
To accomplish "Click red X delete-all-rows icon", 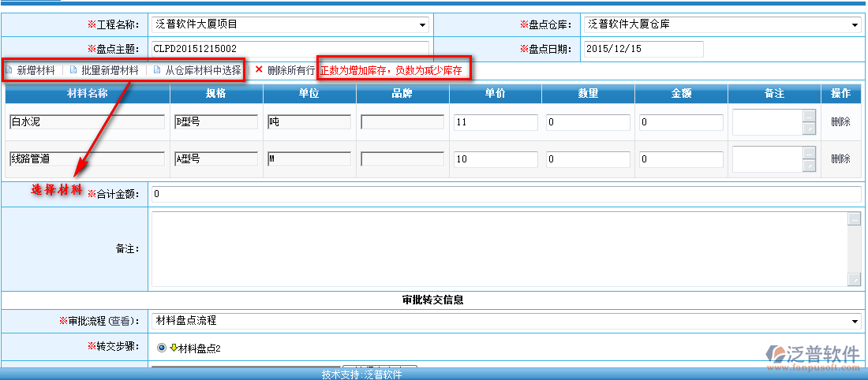I will 258,69.
